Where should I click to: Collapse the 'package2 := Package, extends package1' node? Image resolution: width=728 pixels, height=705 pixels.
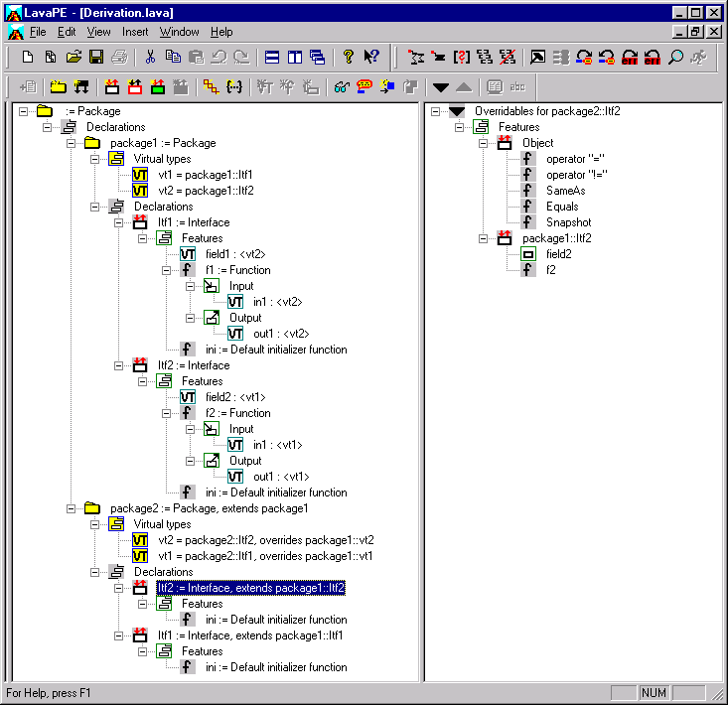pyautogui.click(x=72, y=508)
